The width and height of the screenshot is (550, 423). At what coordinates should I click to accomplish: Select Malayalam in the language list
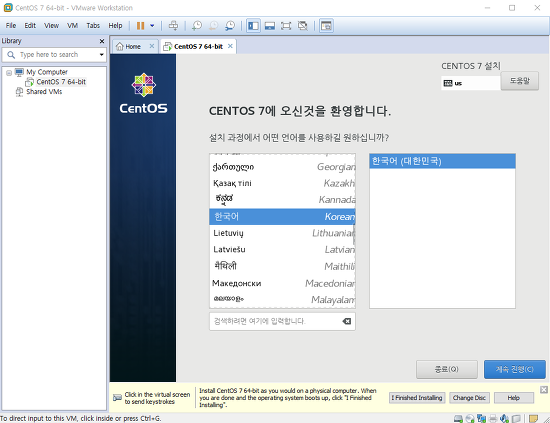click(x=282, y=300)
